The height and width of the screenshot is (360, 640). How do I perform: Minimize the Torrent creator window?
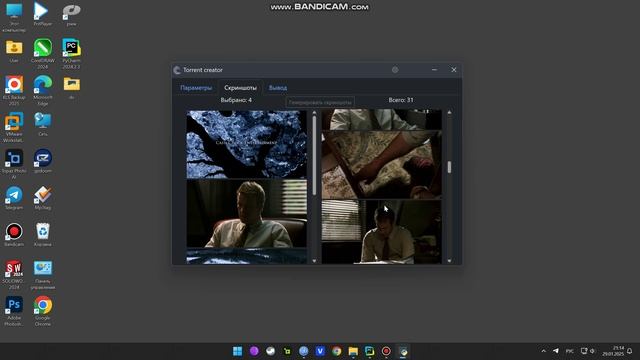(x=434, y=70)
